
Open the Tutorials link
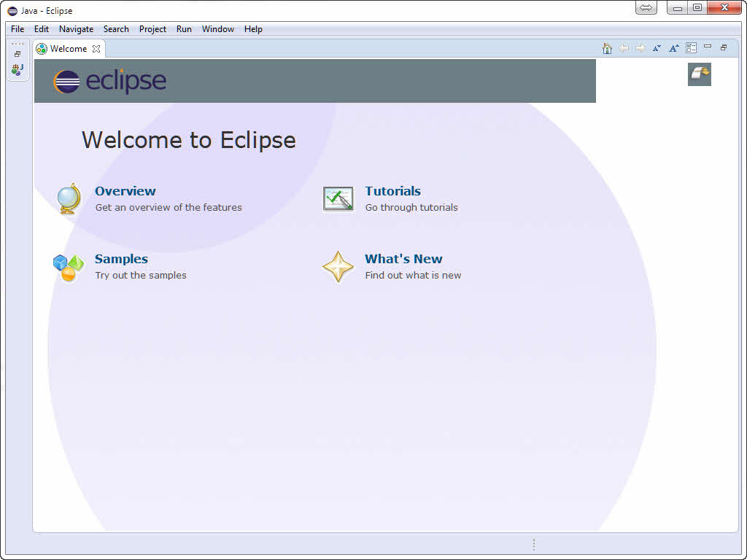click(x=393, y=191)
